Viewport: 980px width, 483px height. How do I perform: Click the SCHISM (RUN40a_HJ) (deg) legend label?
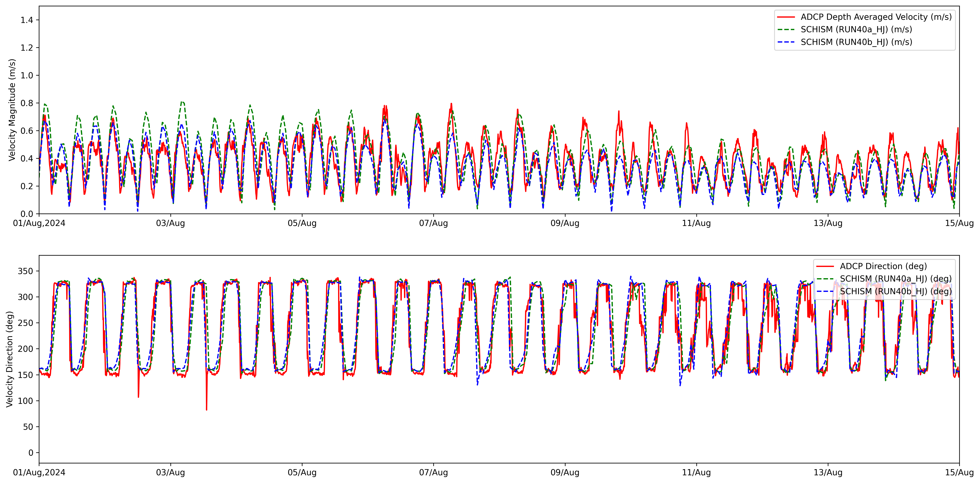click(895, 279)
